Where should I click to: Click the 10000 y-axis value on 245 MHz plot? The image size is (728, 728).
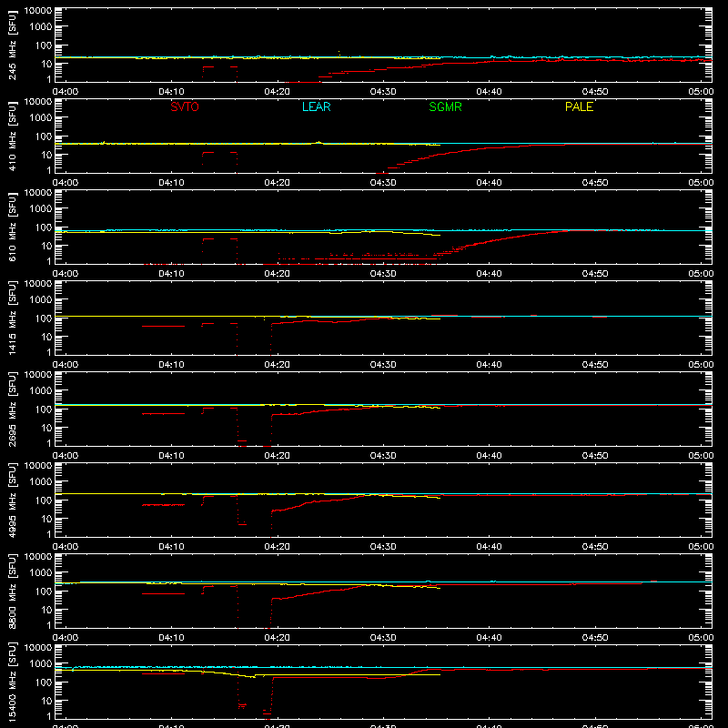38,11
